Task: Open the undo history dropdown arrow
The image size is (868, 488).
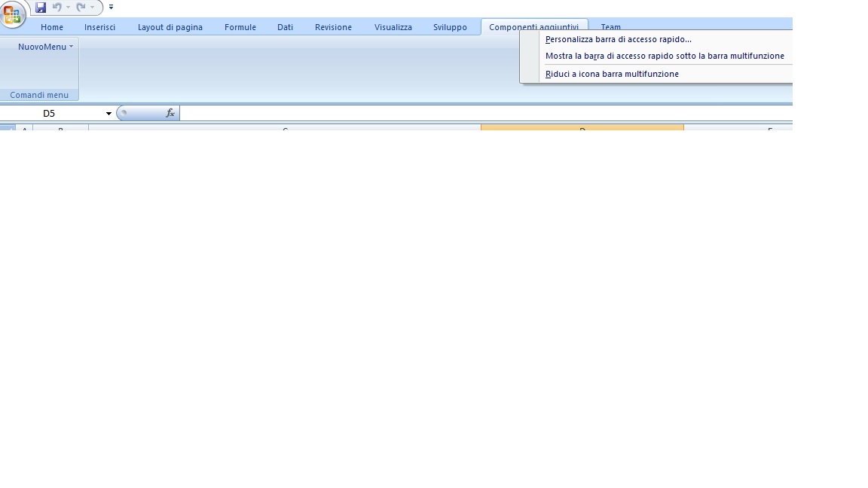Action: click(68, 8)
